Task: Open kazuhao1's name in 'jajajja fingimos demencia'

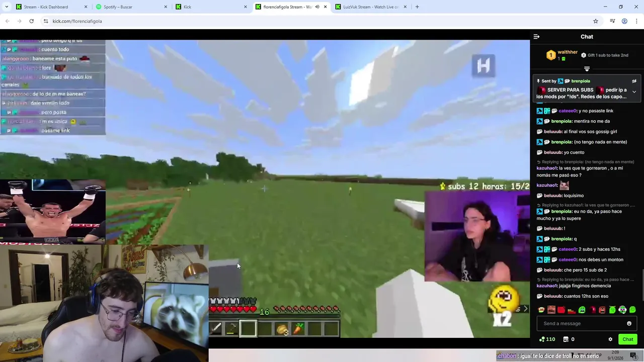Action: pos(547,286)
